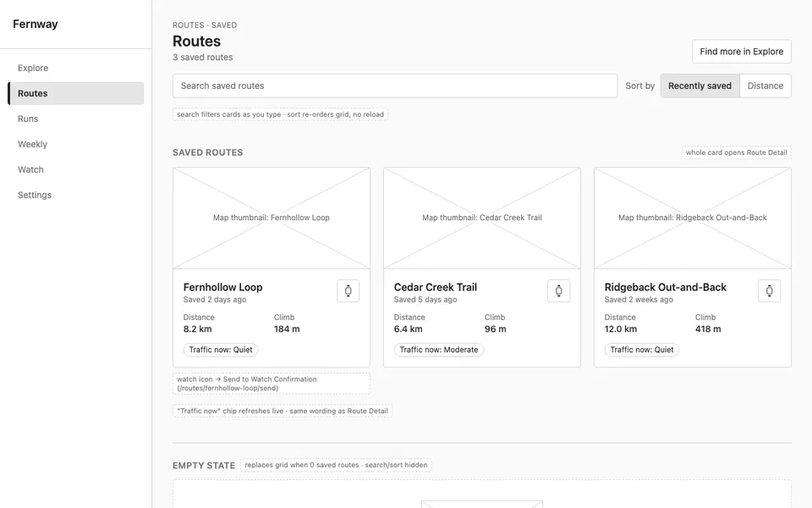Click the Traffic now: Quiet chip on Ridgeback
Screen dimensions: 812x508
click(x=642, y=350)
